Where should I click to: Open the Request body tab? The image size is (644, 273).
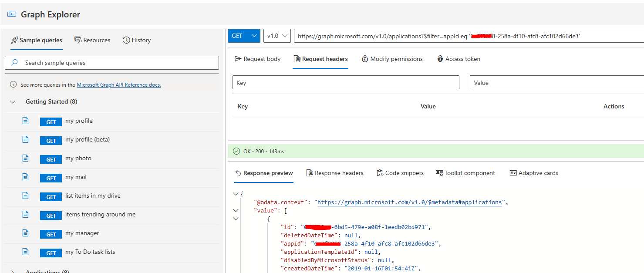point(258,59)
